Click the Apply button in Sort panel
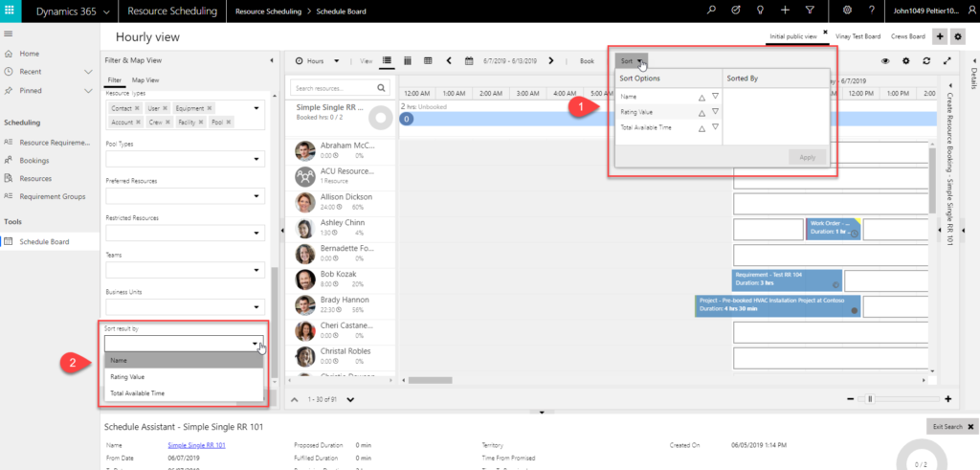Image resolution: width=980 pixels, height=470 pixels. 808,157
